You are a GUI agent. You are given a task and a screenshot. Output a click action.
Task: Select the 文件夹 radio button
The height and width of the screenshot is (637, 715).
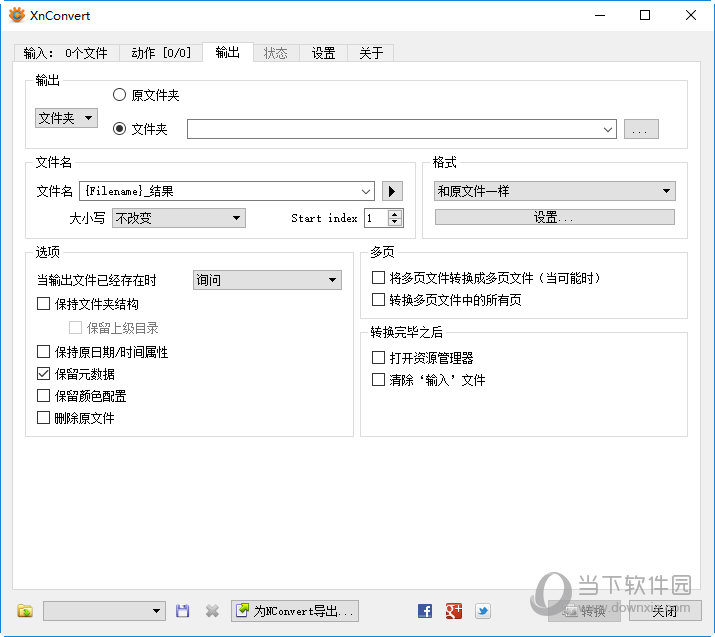point(119,129)
